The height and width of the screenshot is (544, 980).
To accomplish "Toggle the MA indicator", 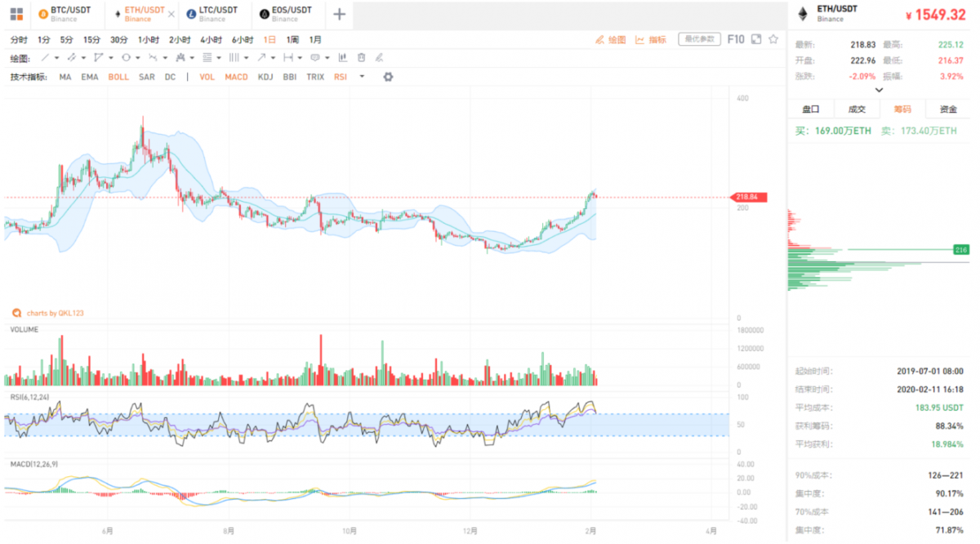I will 65,77.
